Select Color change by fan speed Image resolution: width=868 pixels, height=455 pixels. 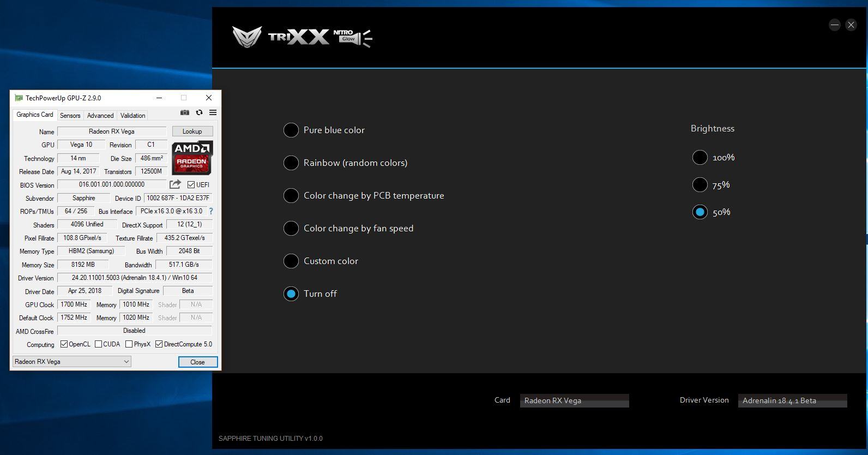(291, 228)
